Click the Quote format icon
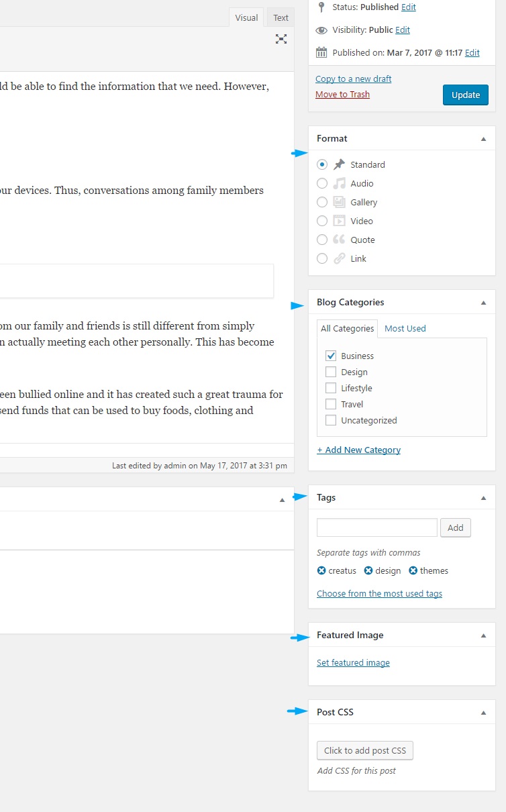506x812 pixels. [340, 240]
